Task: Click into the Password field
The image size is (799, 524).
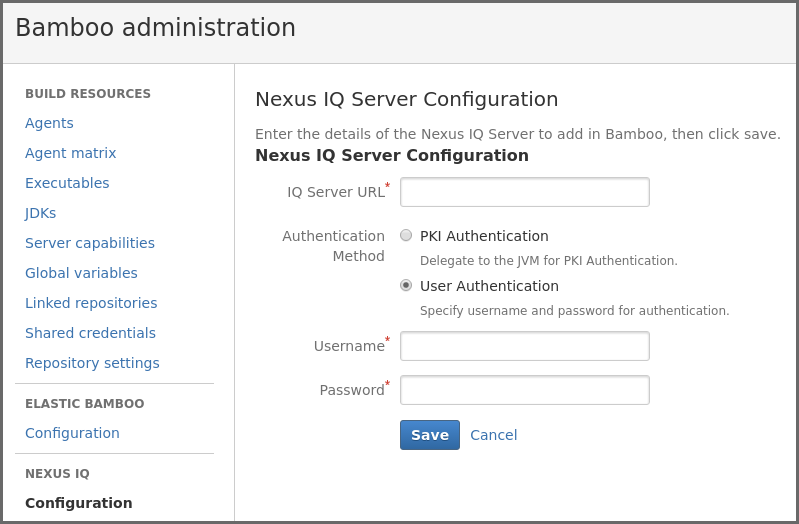Action: click(524, 390)
